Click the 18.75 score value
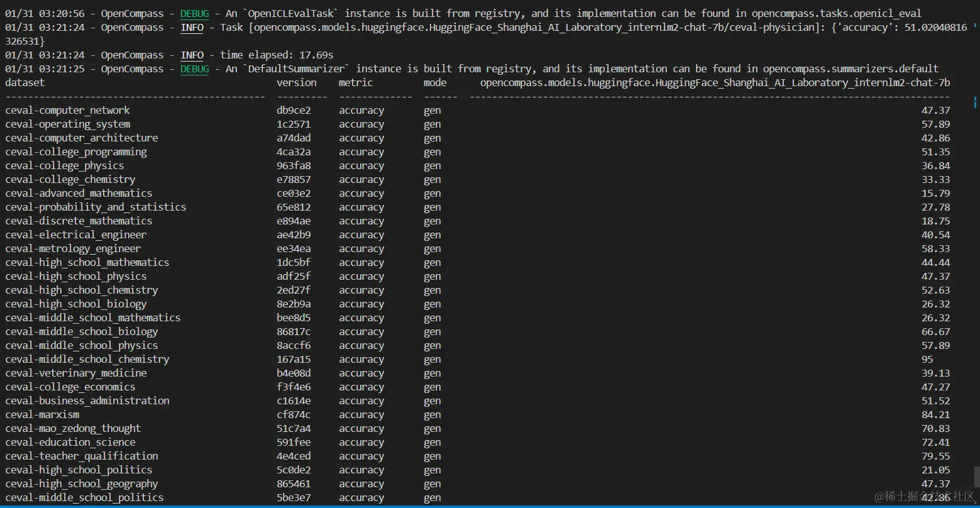This screenshot has width=980, height=508. coord(936,221)
